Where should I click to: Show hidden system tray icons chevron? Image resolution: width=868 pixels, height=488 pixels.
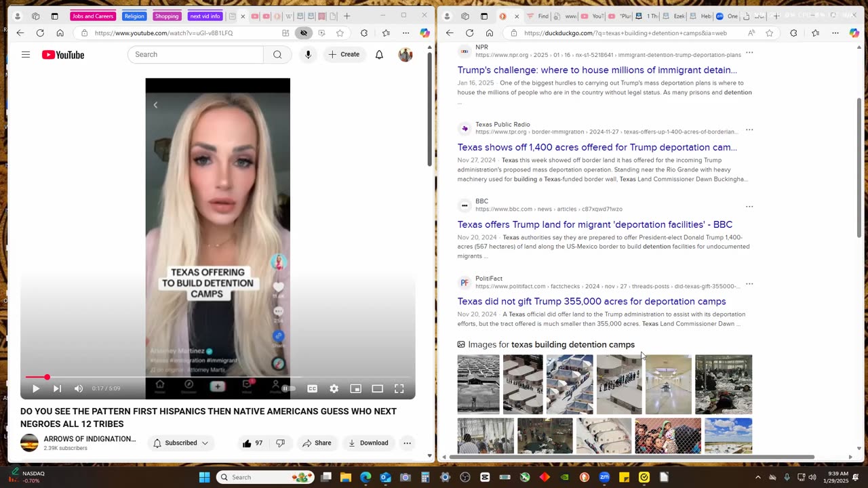coord(758,477)
